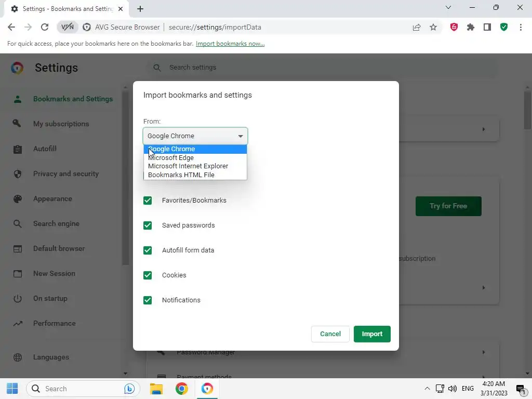532x399 pixels.
Task: Click the search magnifier in Settings
Action: pos(157,68)
